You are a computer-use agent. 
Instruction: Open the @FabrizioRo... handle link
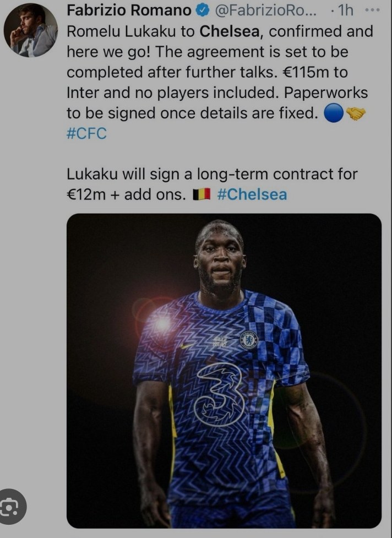tap(266, 10)
